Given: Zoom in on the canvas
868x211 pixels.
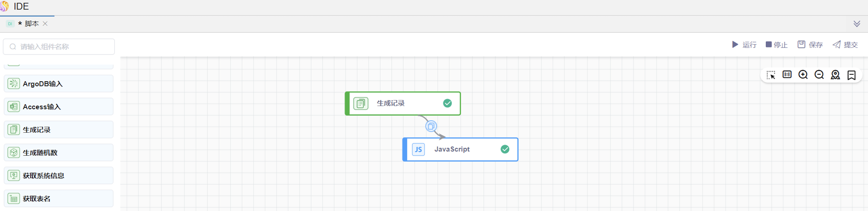Looking at the screenshot, I should click(x=803, y=74).
